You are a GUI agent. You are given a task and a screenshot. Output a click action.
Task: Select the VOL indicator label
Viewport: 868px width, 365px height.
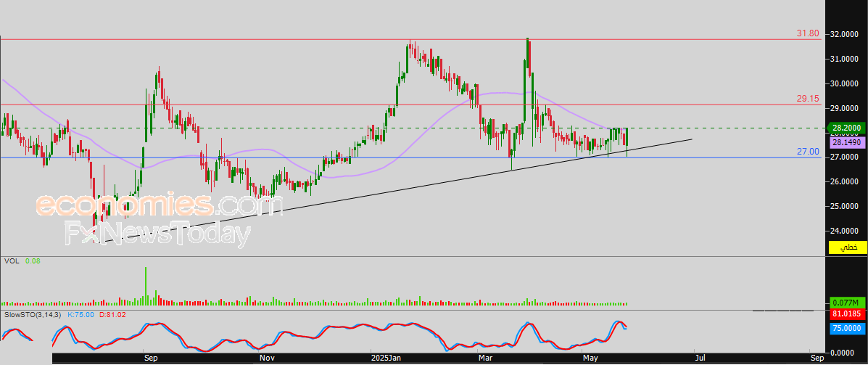[x=11, y=261]
